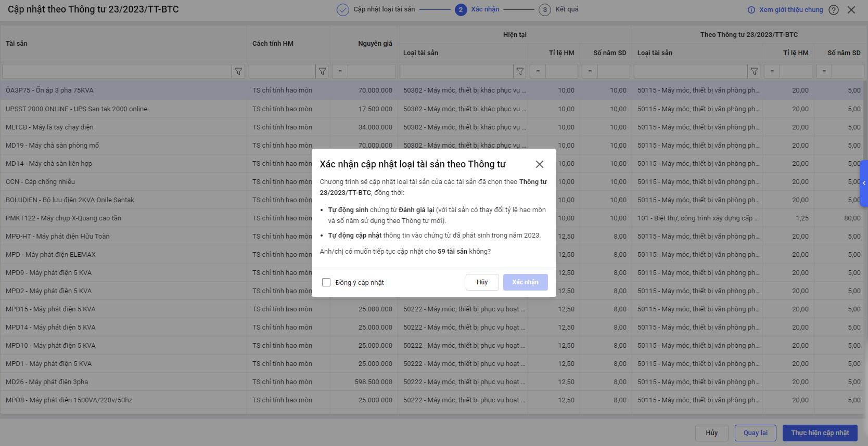Screen dimensions: 868x446
Task: Close the confirmation dialog with X icon
Action: 540,164
